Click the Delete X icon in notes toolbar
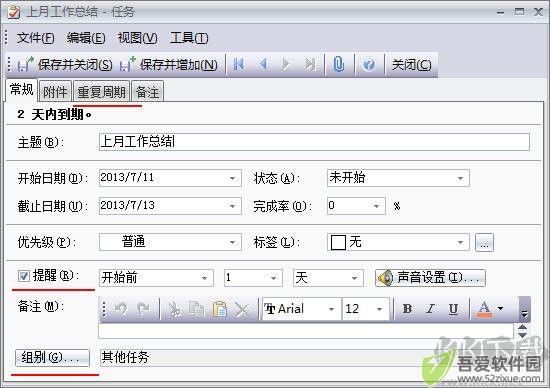This screenshot has width=550, height=388. click(x=242, y=309)
